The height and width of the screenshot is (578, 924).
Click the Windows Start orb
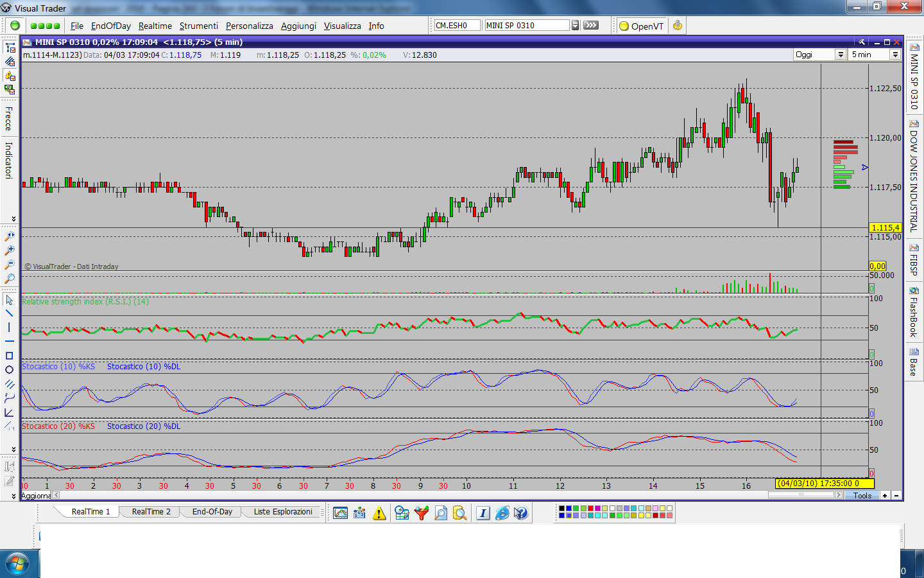pyautogui.click(x=17, y=565)
